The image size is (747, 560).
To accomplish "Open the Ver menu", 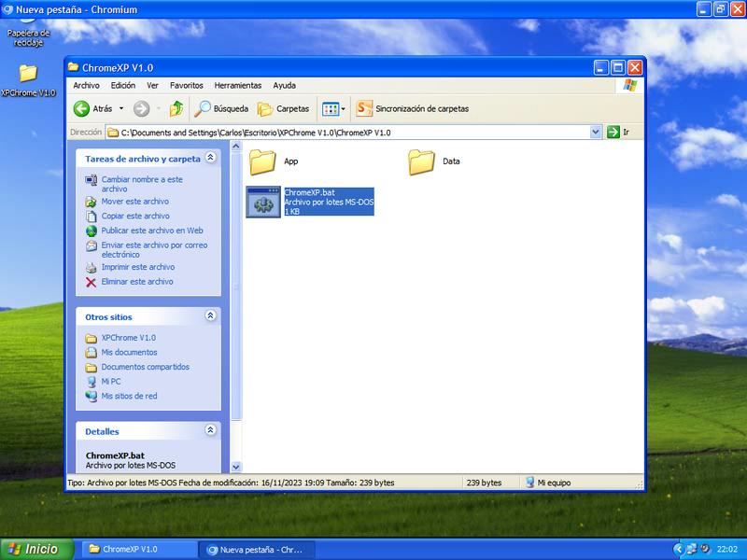I will pyautogui.click(x=152, y=85).
